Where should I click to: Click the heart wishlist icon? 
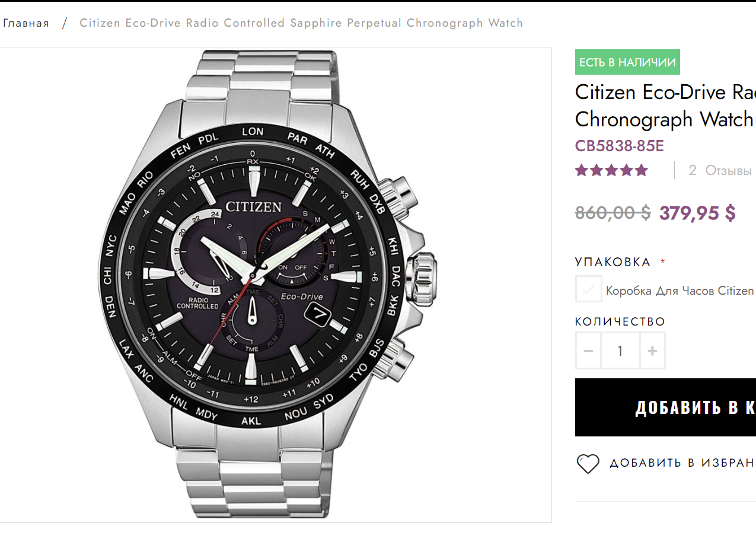pos(588,463)
